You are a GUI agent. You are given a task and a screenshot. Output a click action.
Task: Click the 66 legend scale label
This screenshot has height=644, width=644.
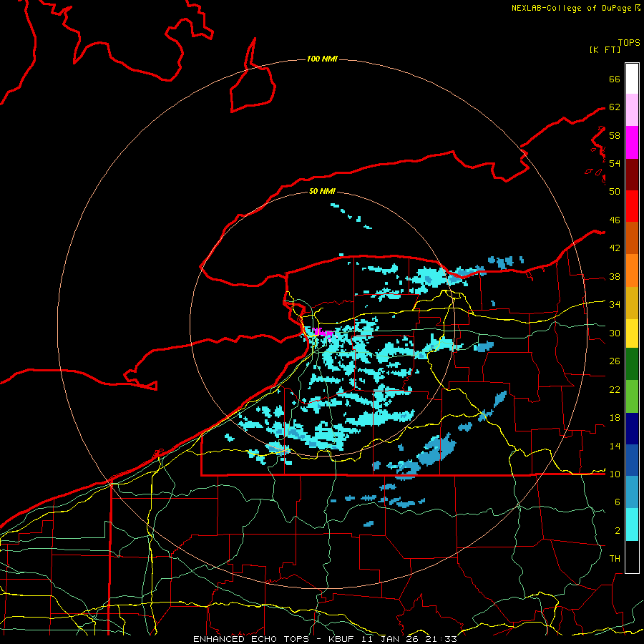click(615, 79)
